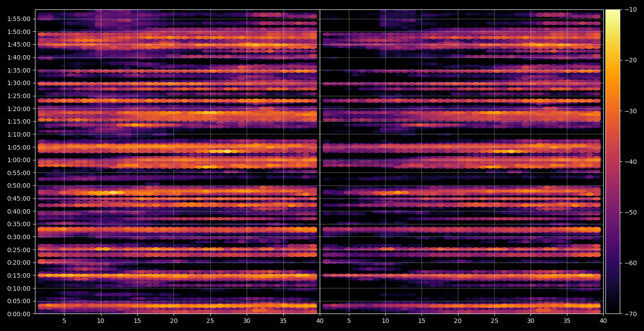The height and width of the screenshot is (331, 644).
Task: Select the 0:35:00 tick label
Action: tap(19, 224)
